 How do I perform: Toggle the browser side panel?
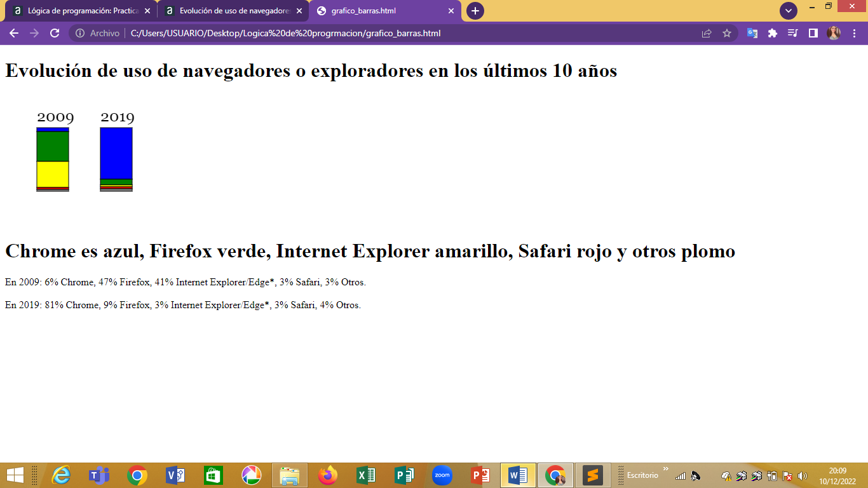[x=813, y=33]
